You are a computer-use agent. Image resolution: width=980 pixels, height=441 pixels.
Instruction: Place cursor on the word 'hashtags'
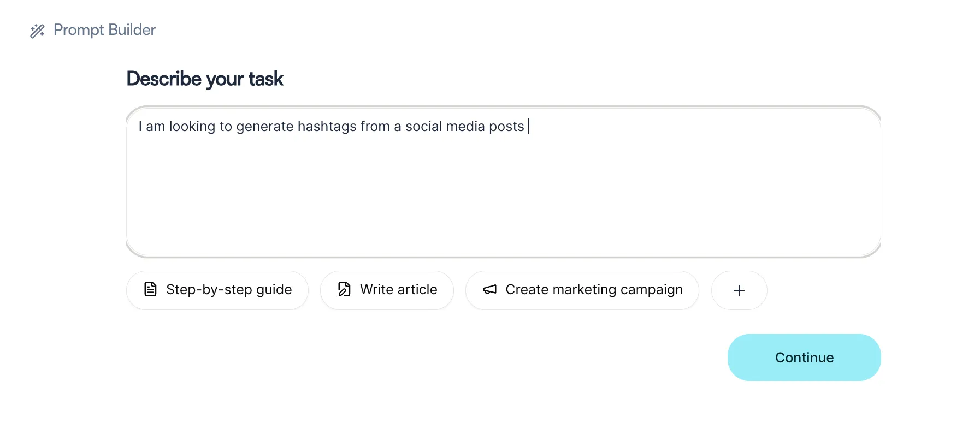tap(327, 127)
